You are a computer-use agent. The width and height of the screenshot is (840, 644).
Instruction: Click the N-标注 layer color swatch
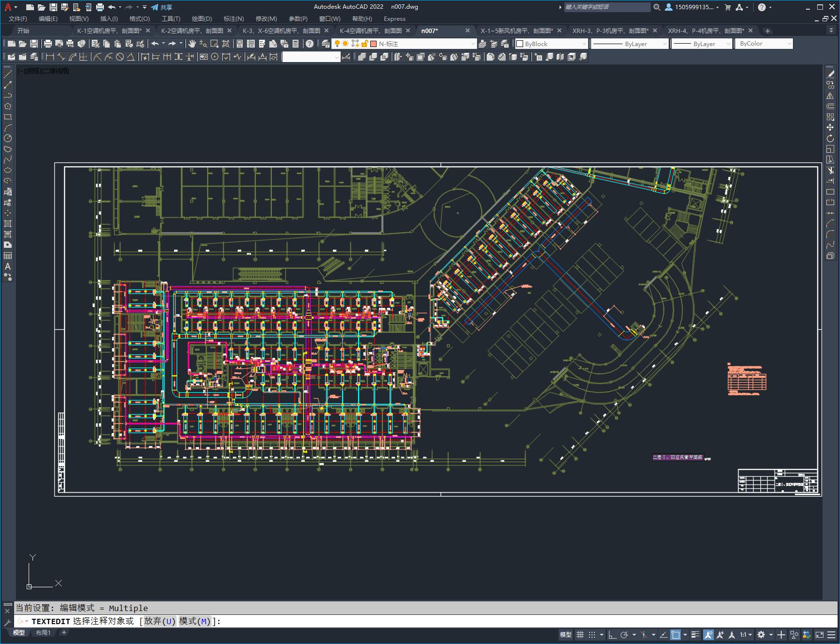click(x=374, y=44)
